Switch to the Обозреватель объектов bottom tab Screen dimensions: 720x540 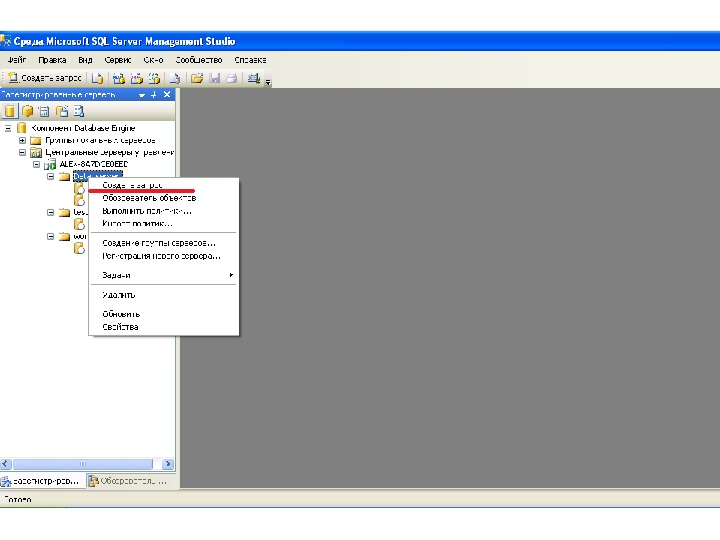[130, 481]
